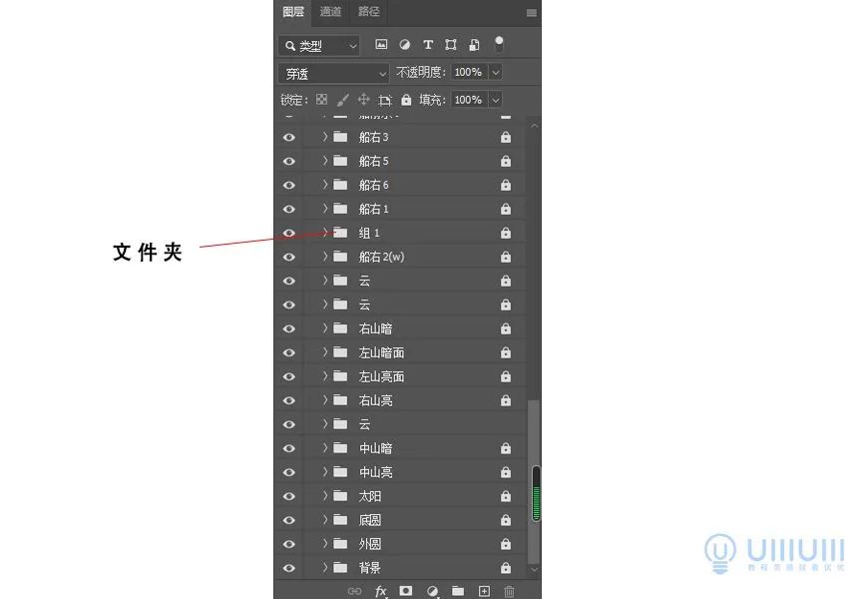Open the blend mode 穿透 dropdown

tap(333, 72)
